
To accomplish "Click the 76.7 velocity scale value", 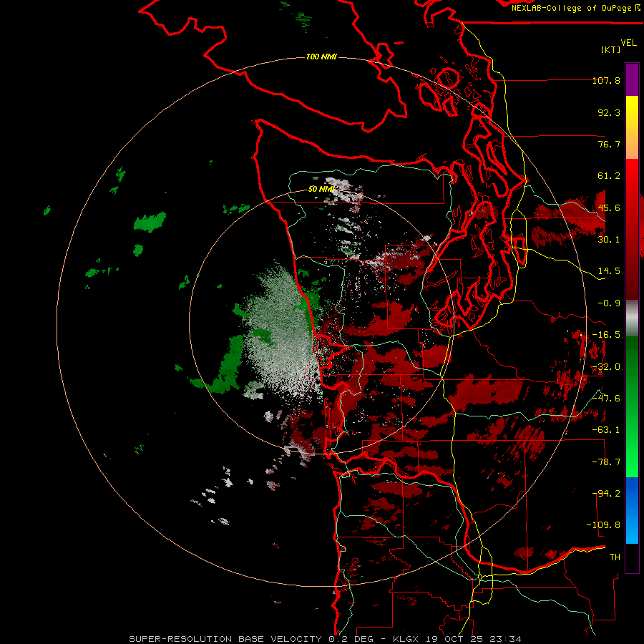I will [609, 144].
